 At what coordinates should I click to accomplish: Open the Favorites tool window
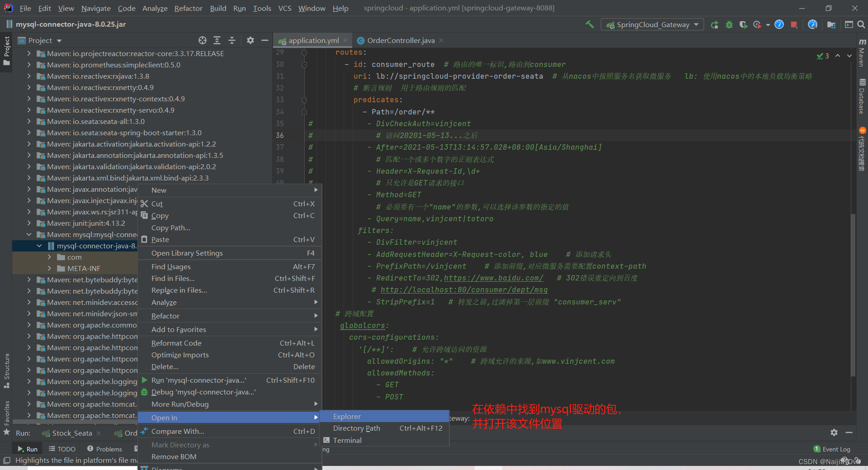[6, 417]
